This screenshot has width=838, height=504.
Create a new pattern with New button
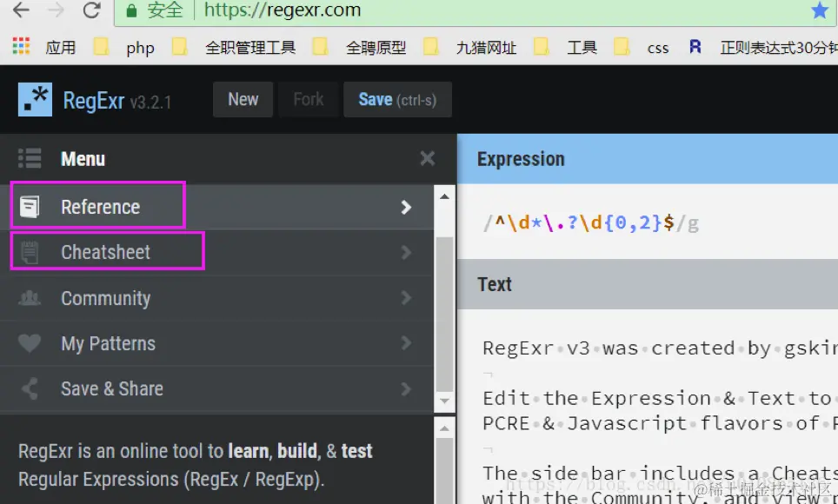coord(243,99)
